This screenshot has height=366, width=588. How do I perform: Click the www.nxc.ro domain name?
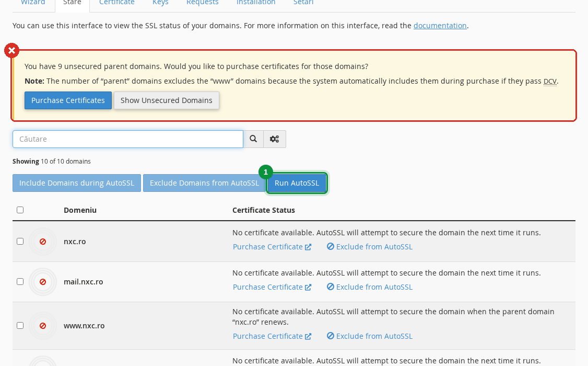(84, 325)
